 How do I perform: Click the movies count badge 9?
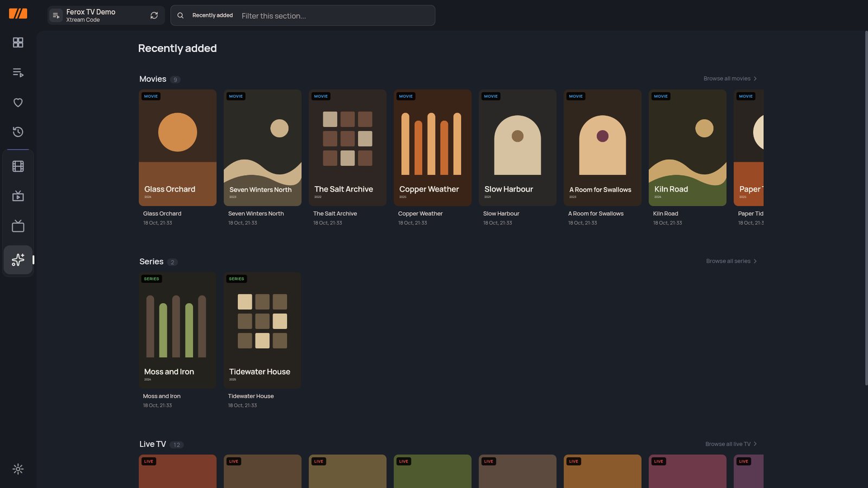click(x=175, y=80)
